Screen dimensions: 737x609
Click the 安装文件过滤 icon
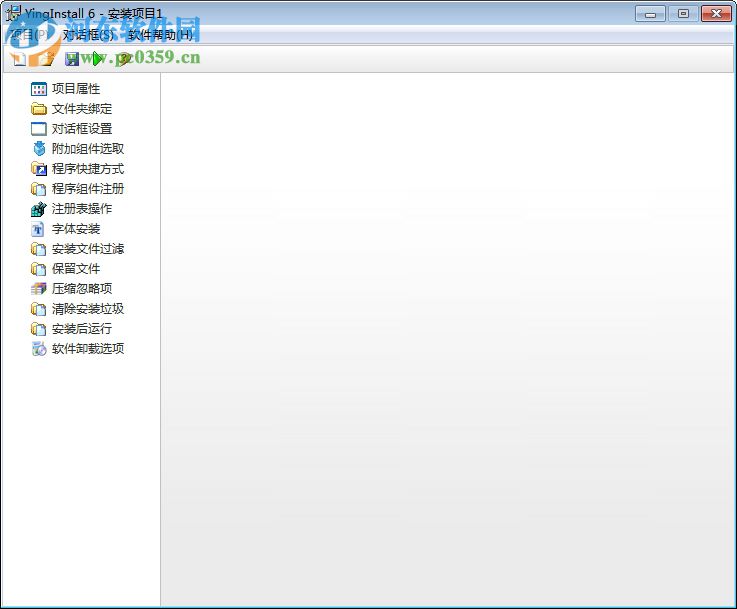(x=39, y=249)
